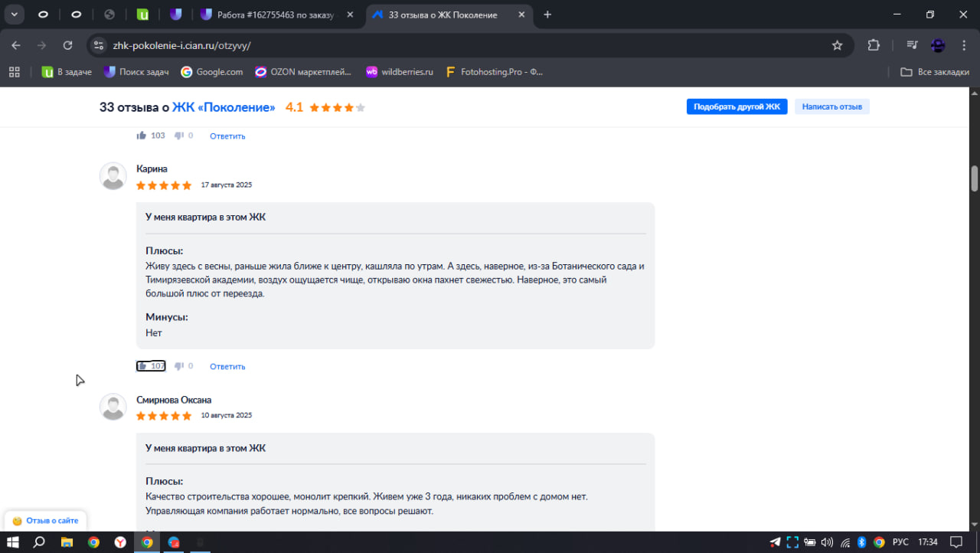Open the Chrome extensions puzzle icon

[x=874, y=45]
